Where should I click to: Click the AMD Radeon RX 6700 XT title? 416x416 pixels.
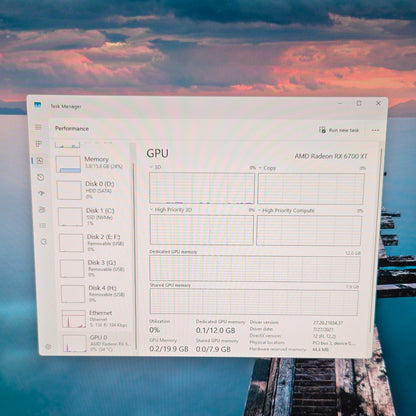(331, 156)
